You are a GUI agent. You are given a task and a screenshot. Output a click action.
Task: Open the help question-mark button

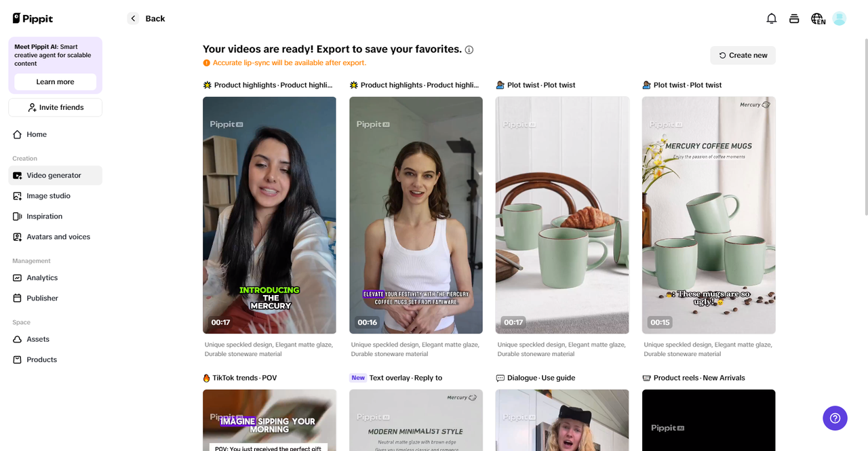coord(835,418)
